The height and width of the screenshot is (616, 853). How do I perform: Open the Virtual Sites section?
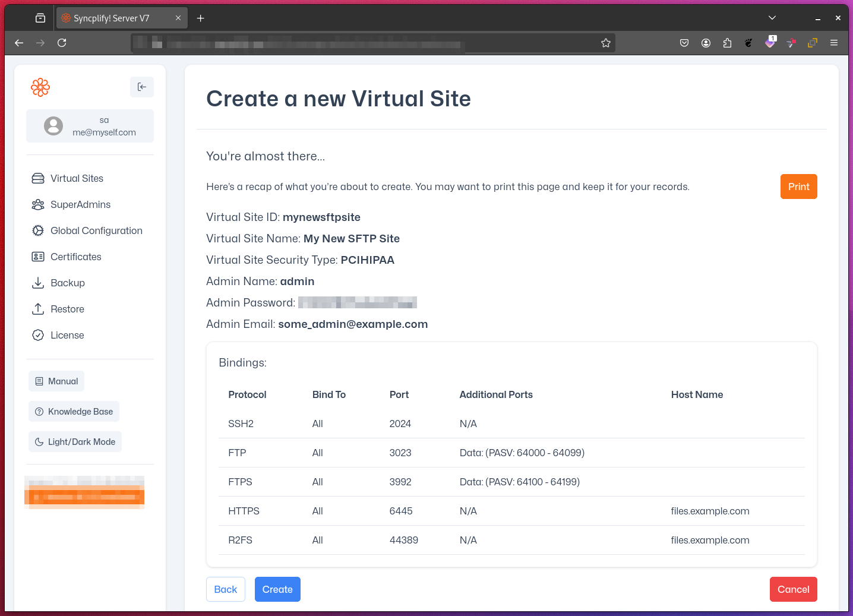pyautogui.click(x=76, y=178)
